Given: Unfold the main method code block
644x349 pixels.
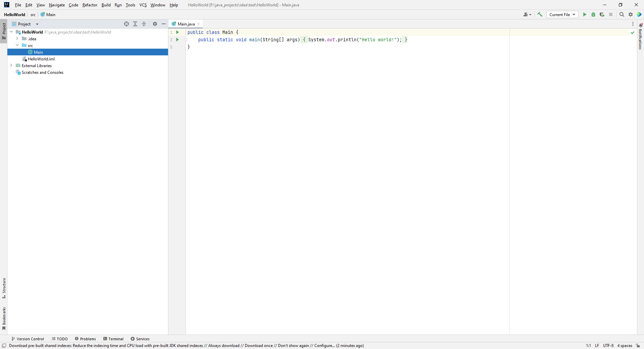Looking at the screenshot, I should point(185,40).
